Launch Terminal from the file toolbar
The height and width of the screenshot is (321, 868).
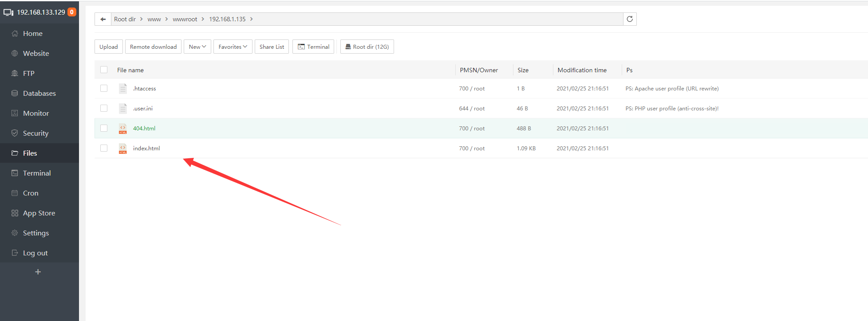(x=313, y=47)
